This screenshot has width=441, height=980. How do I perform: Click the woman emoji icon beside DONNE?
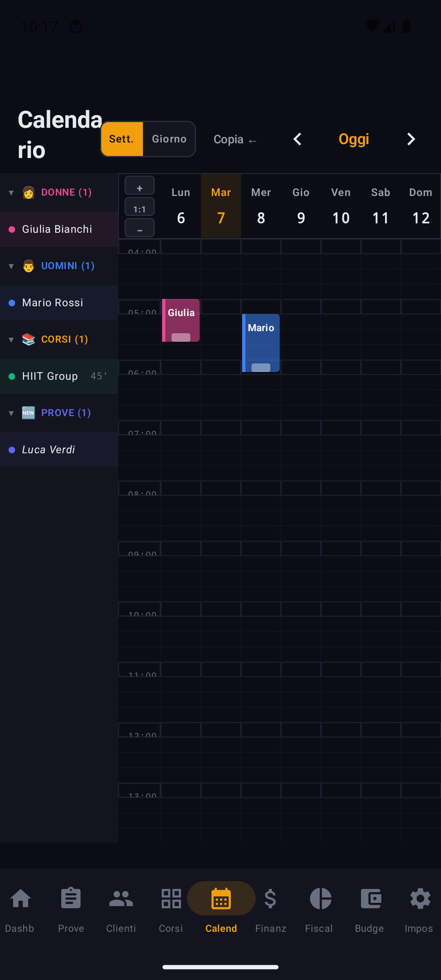click(x=28, y=192)
